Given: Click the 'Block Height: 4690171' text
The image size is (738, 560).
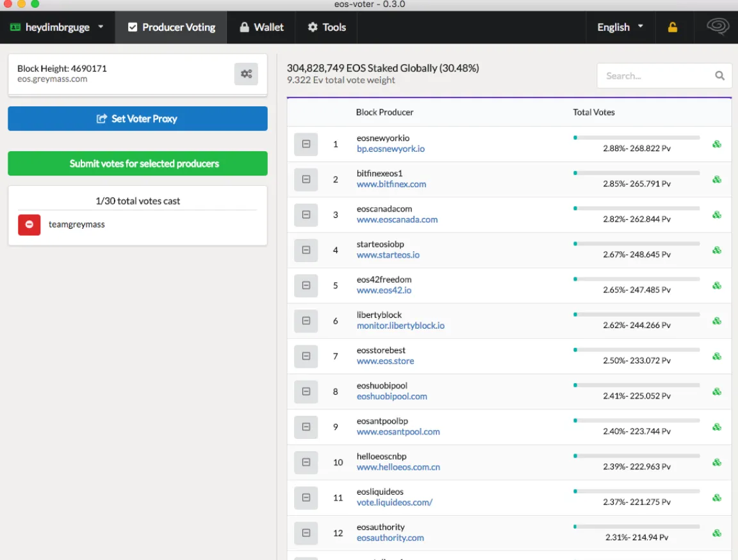Looking at the screenshot, I should 62,68.
